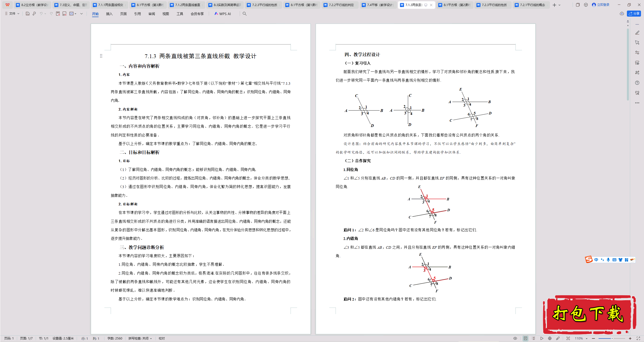The image size is (644, 342).
Task: Click the cube icon in title bar
Action: tap(586, 5)
